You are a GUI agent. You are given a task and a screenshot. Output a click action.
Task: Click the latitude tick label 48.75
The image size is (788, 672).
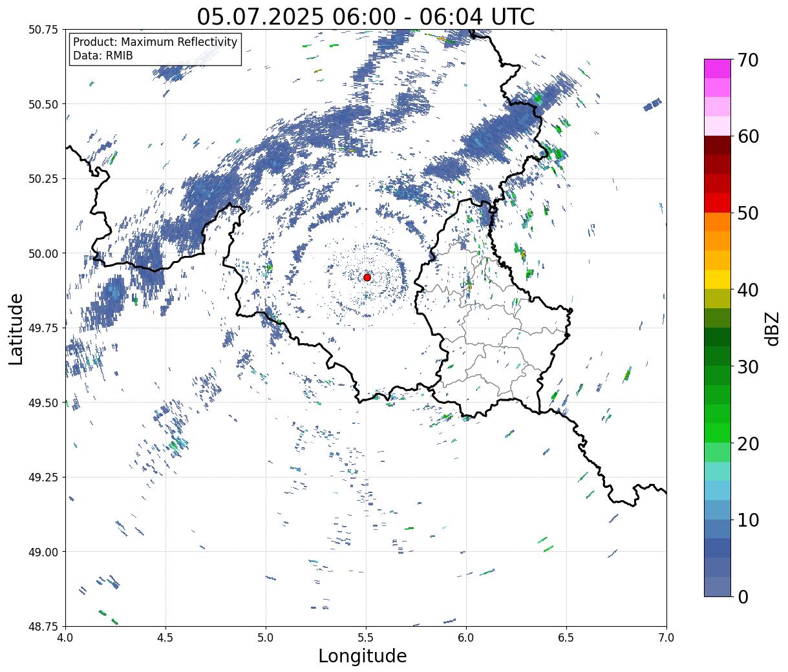point(43,627)
